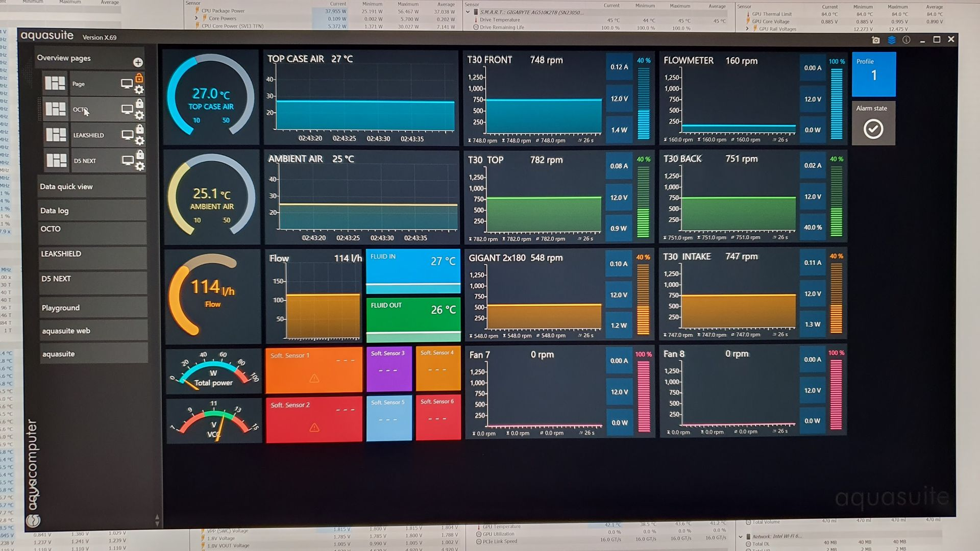Click the screenshot camera icon in title bar
Screen dimensions: 980x551
(x=876, y=40)
